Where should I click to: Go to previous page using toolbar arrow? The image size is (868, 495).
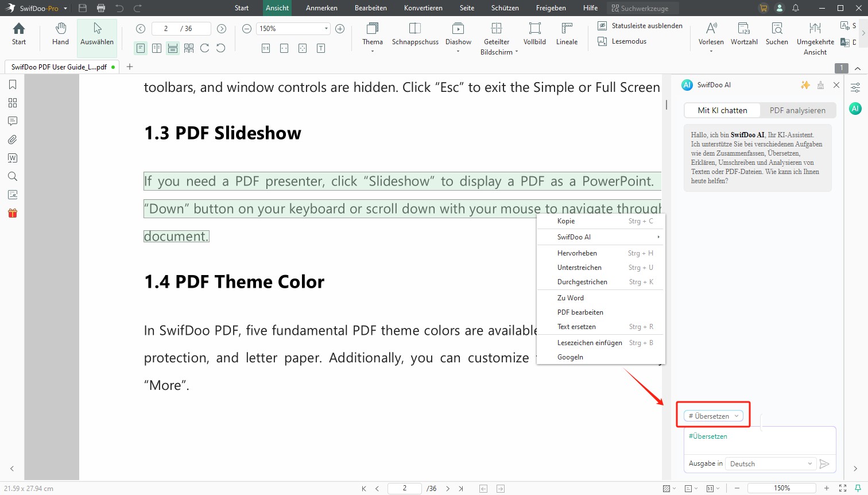[141, 29]
